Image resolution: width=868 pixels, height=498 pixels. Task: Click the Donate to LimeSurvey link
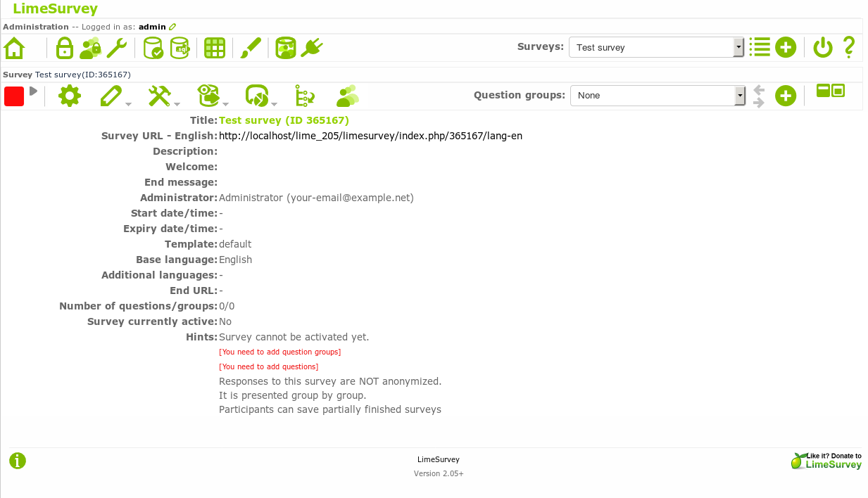(x=826, y=461)
